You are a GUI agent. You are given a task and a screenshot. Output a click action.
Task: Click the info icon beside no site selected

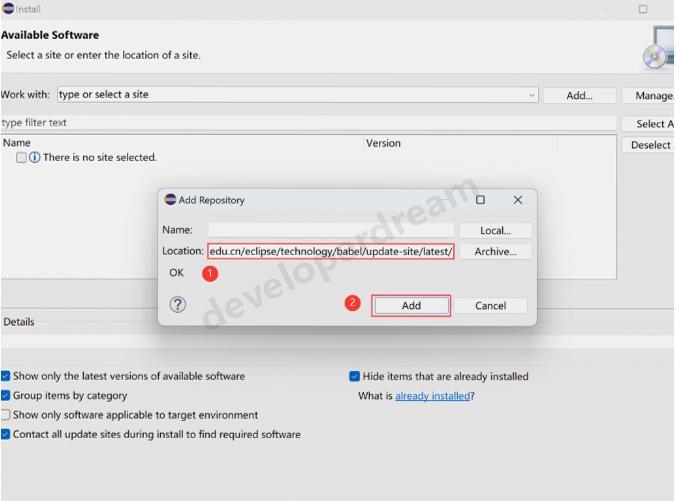[x=35, y=157]
